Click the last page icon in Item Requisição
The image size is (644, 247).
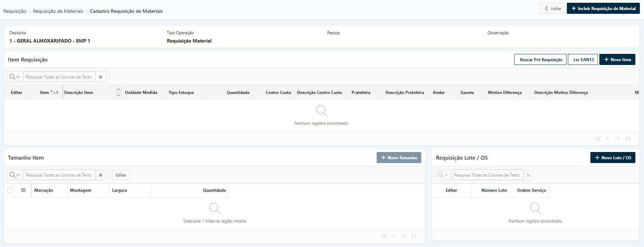(627, 139)
